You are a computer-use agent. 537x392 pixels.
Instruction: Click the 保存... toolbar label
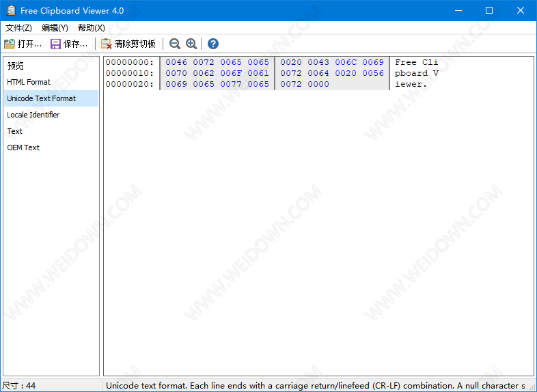[76, 44]
